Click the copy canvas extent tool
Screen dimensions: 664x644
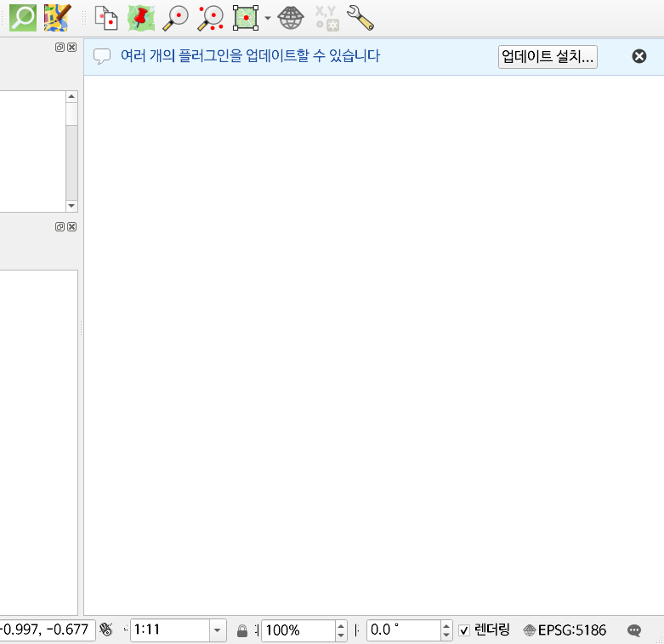point(246,18)
